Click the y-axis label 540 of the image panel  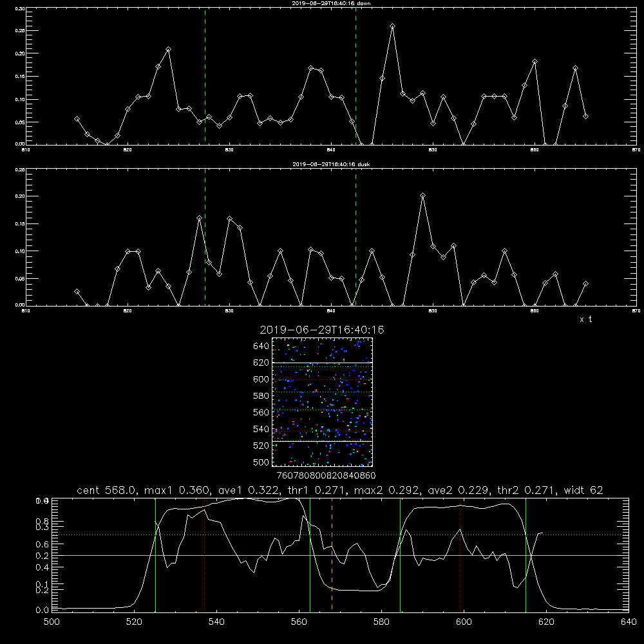[x=261, y=429]
